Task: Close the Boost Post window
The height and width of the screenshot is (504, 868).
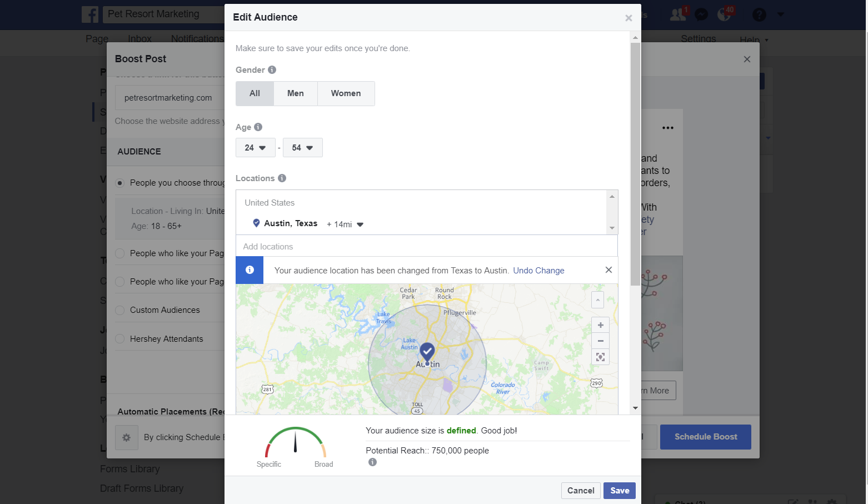Action: pos(747,59)
